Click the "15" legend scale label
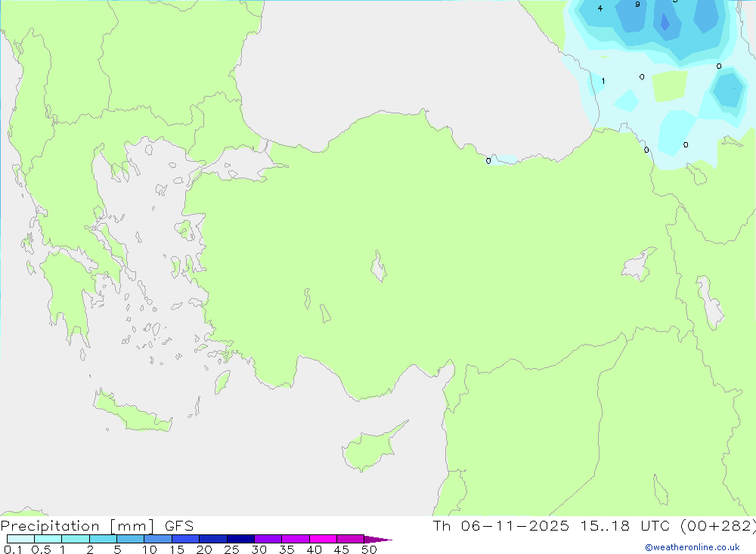Viewport: 756px width, 554px height. pos(177,549)
